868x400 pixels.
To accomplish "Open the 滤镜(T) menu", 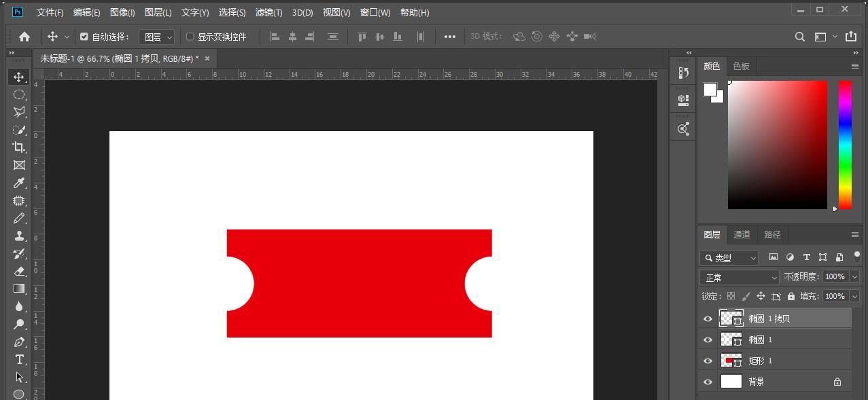I will click(268, 12).
